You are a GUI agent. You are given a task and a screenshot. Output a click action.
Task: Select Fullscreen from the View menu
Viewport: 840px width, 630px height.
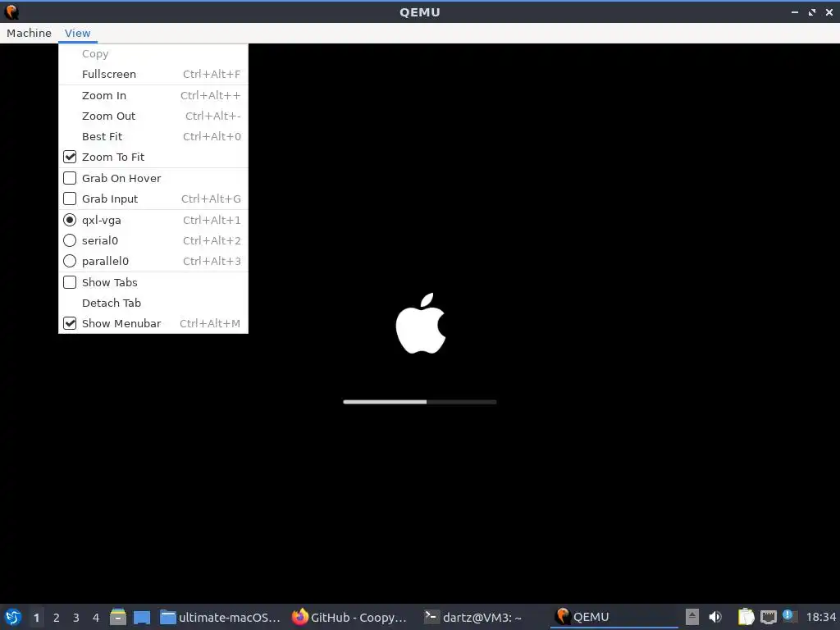[153, 74]
